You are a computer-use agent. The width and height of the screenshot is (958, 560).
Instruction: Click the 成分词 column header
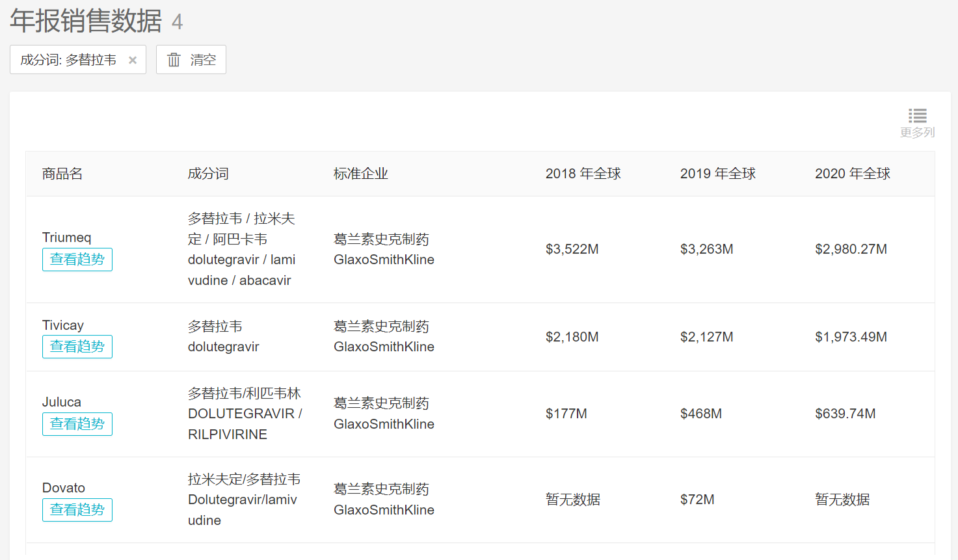[x=208, y=174]
